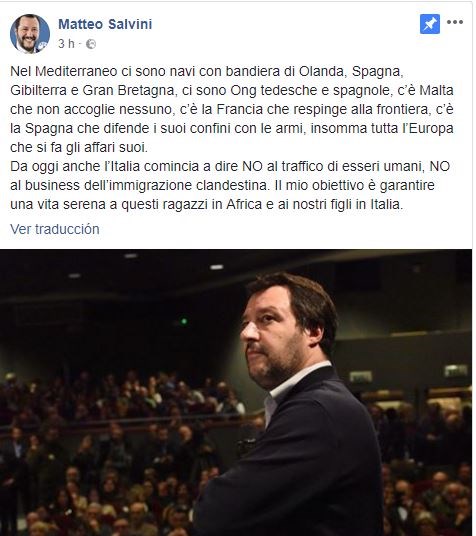Viewport: 476px width, 536px height.
Task: Open the three-dot post options menu
Action: (x=455, y=22)
